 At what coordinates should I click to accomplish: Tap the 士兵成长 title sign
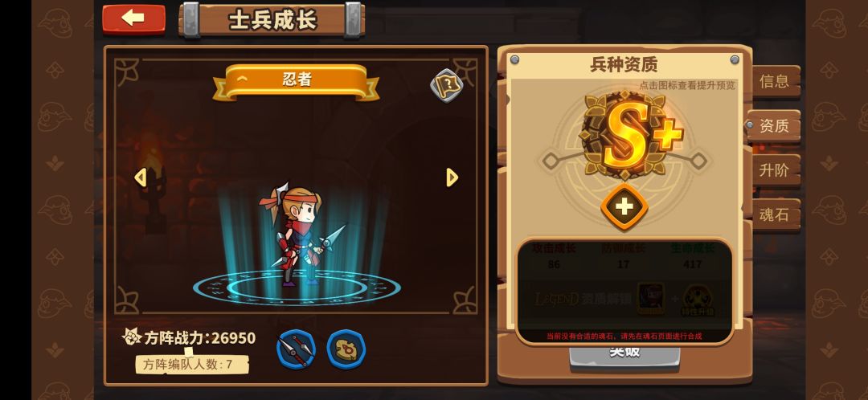272,20
